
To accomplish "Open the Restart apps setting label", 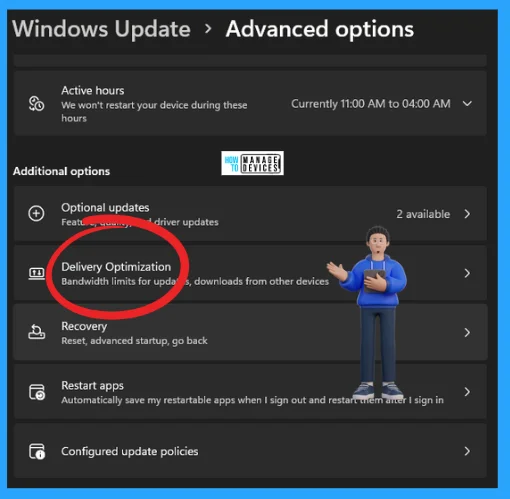I will 92,386.
